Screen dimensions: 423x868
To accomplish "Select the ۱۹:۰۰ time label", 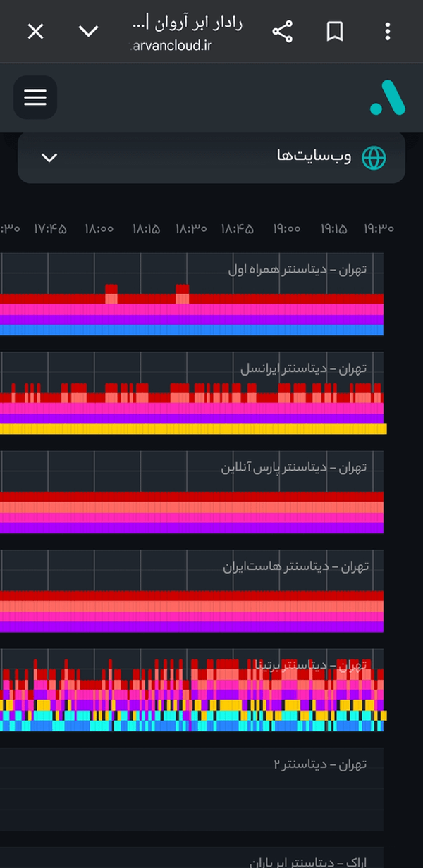I will coord(287,228).
